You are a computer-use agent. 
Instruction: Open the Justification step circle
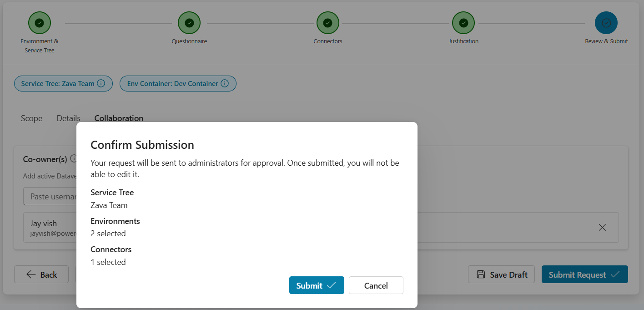pyautogui.click(x=463, y=23)
